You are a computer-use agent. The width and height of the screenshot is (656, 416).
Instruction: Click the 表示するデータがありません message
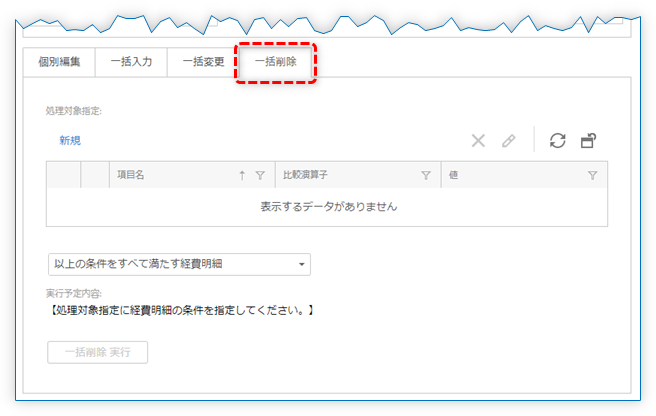click(329, 207)
